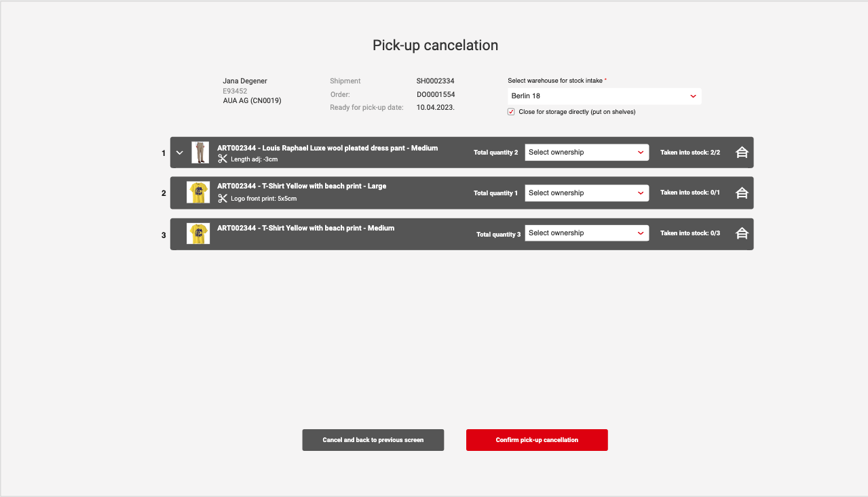Click scissors icon next to Length adj: -3cm
Image resolution: width=868 pixels, height=497 pixels.
pos(223,159)
